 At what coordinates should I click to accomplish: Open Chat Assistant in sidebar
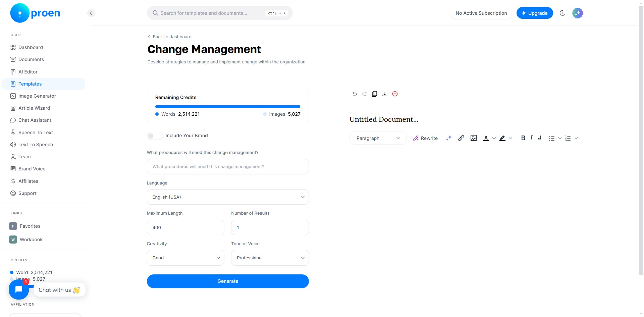pos(44,120)
